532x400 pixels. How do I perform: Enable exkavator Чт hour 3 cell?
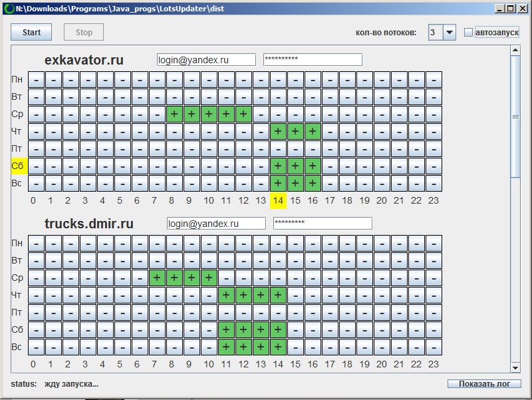click(88, 131)
